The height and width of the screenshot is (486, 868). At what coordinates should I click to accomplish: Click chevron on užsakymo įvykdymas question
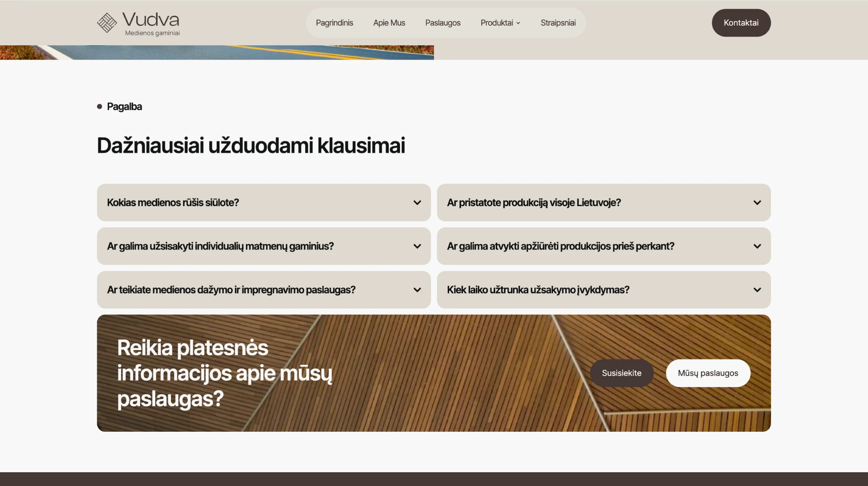(757, 290)
